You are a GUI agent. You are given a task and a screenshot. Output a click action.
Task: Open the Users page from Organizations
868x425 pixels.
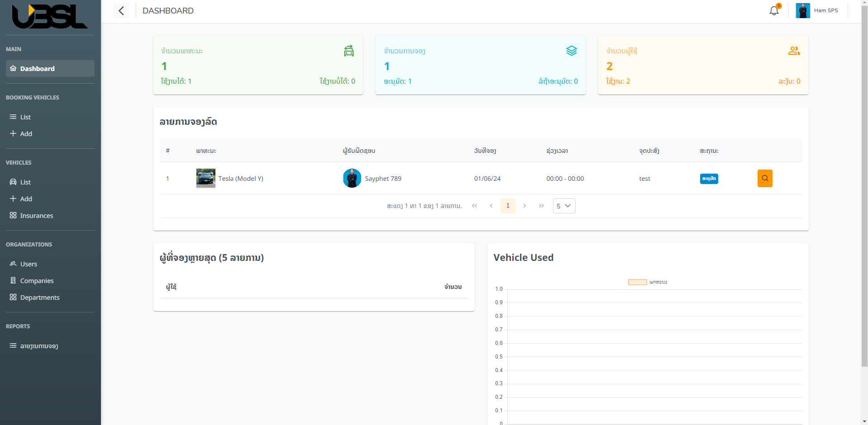click(x=29, y=264)
